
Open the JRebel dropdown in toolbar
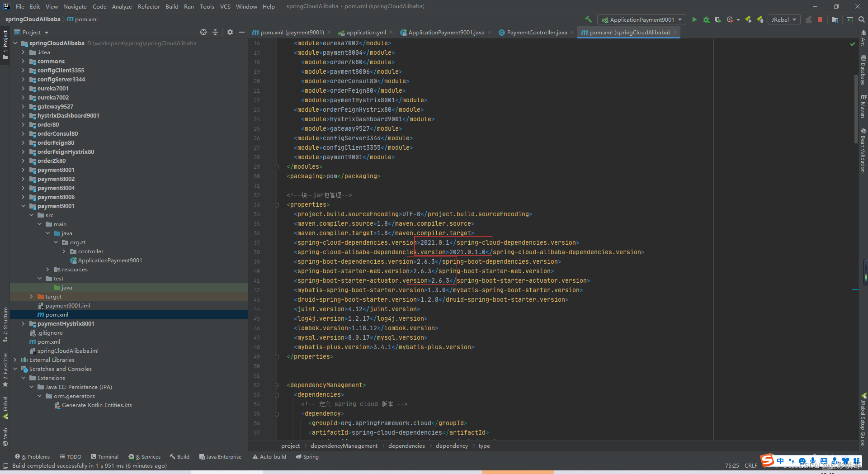[784, 19]
